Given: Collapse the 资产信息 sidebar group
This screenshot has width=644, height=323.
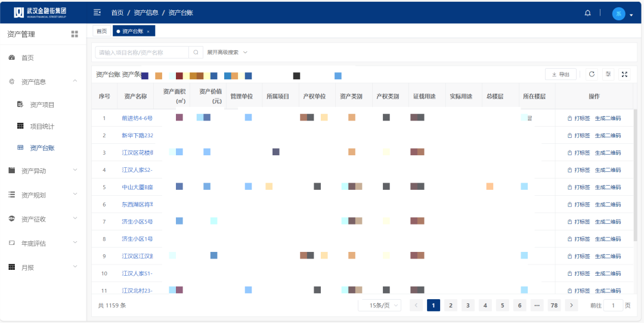Looking at the screenshot, I should point(43,82).
